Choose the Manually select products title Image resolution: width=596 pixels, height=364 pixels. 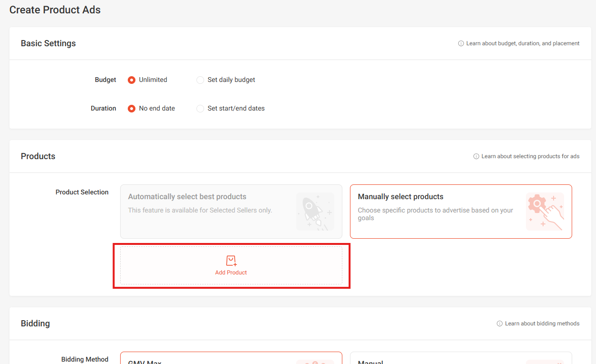[401, 197]
